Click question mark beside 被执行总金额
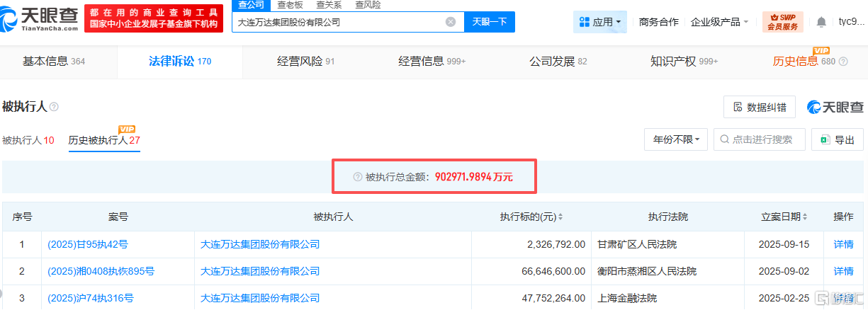Viewport: 868px width, 310px height. 357,177
